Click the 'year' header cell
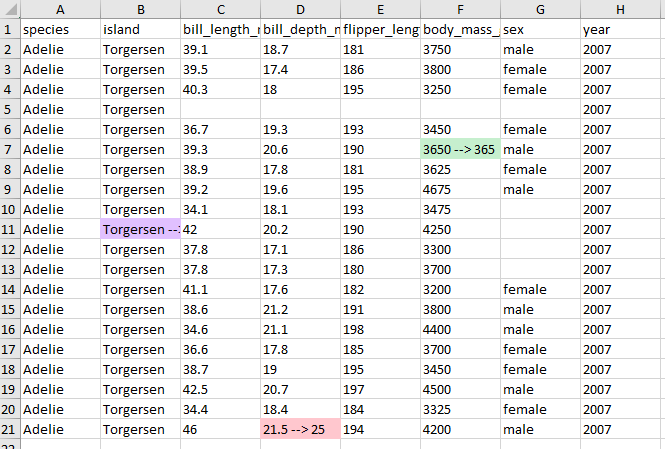The image size is (665, 449). point(620,29)
